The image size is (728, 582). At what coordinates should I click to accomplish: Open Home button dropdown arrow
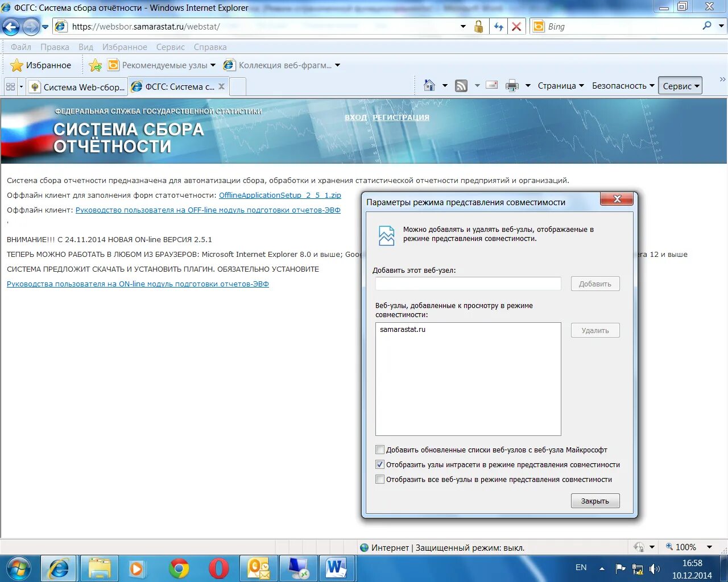445,86
